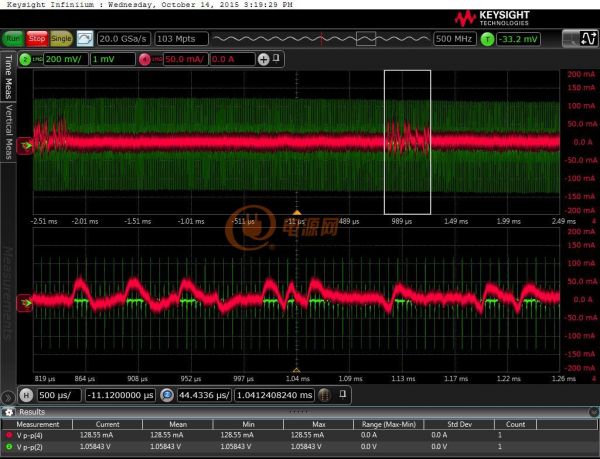This screenshot has width=600, height=459.
Task: Edit zoom scale 44.4336 µs/
Action: coord(204,395)
